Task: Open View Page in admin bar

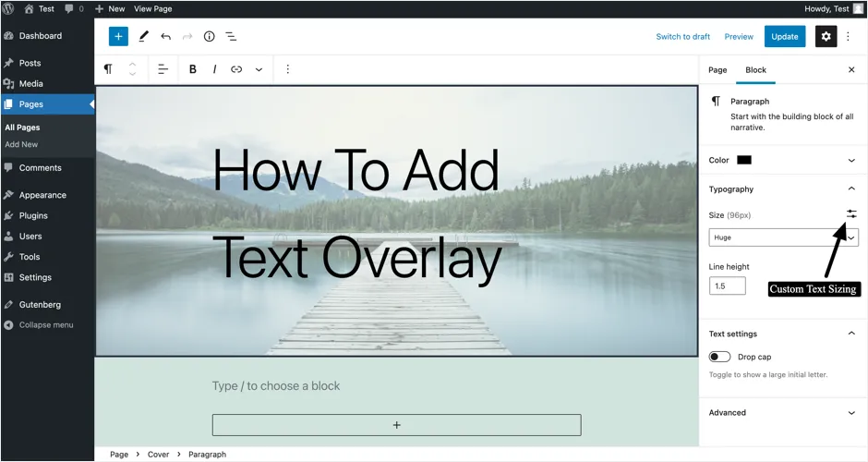Action: [152, 8]
